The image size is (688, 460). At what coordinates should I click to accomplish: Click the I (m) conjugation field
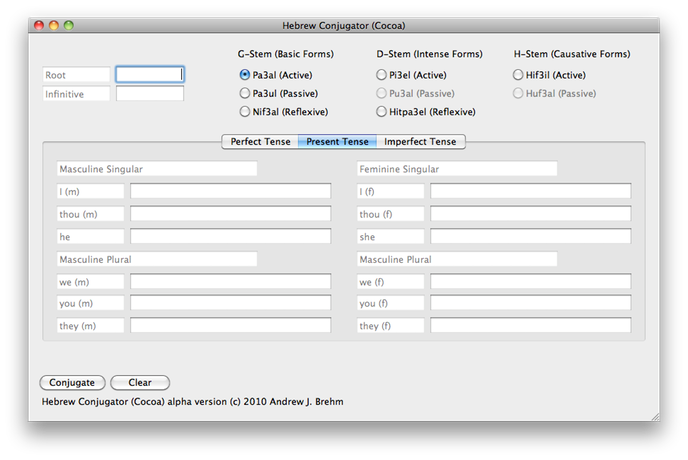coord(230,191)
